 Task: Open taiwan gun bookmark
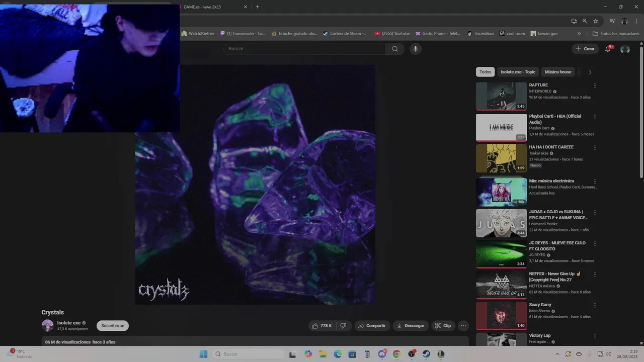(543, 34)
